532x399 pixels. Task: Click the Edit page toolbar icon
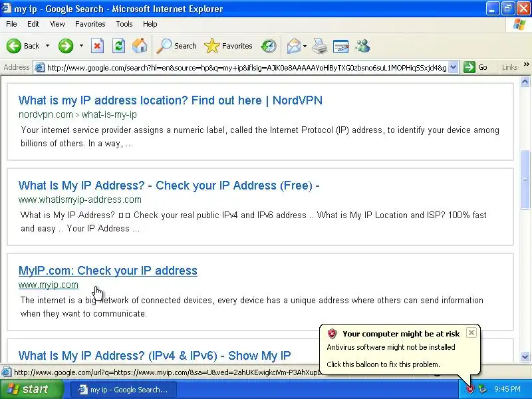[x=341, y=46]
